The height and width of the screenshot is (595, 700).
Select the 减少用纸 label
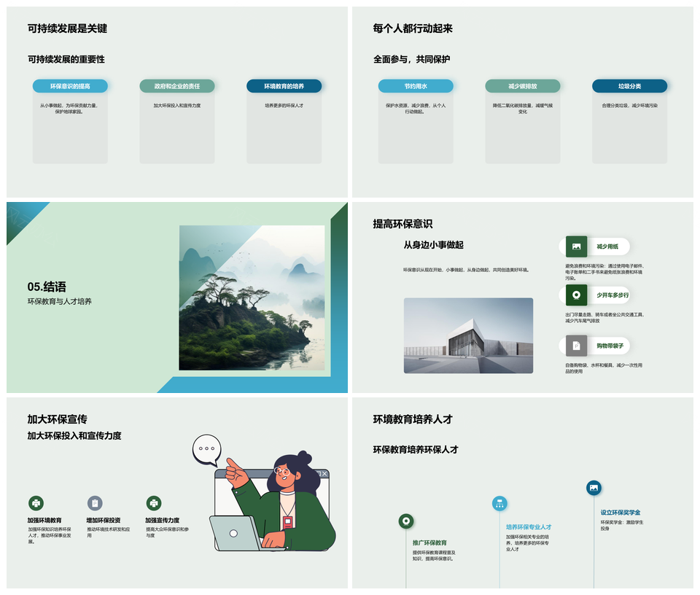(x=607, y=246)
